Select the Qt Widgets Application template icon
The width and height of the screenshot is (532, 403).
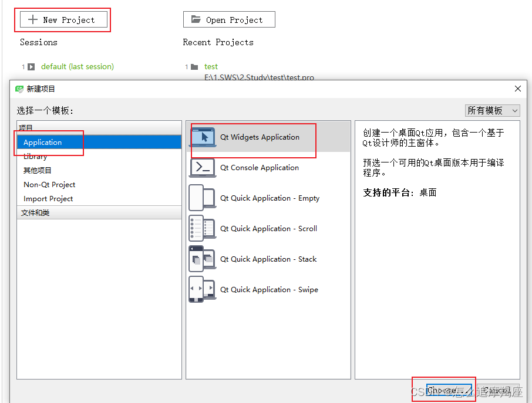click(202, 137)
